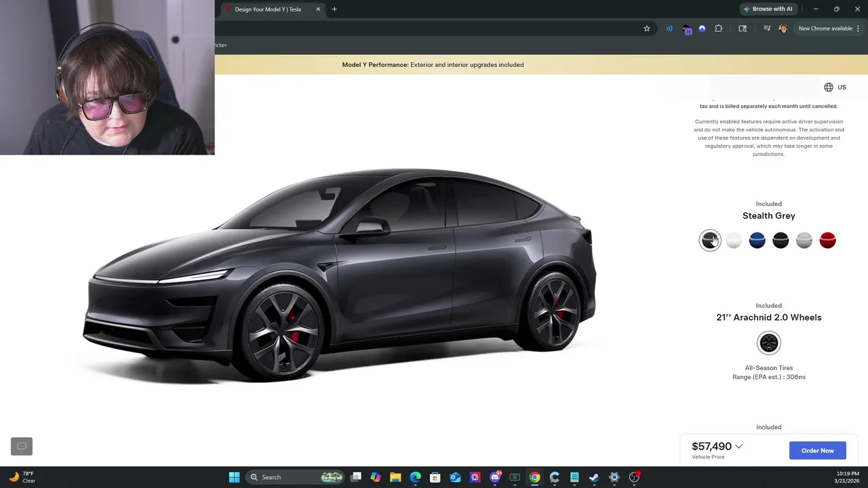
Task: Open Microsoft Edge from the taskbar
Action: click(x=415, y=477)
